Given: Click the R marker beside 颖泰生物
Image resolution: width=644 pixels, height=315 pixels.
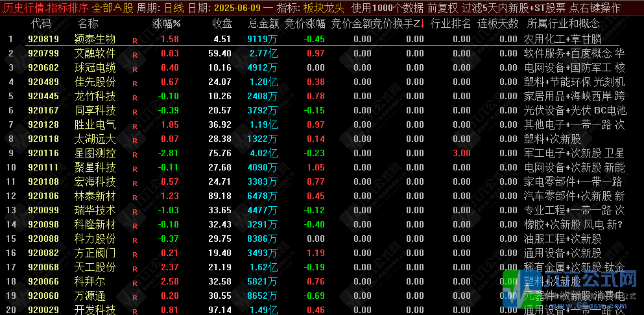Looking at the screenshot, I should click(x=135, y=41).
